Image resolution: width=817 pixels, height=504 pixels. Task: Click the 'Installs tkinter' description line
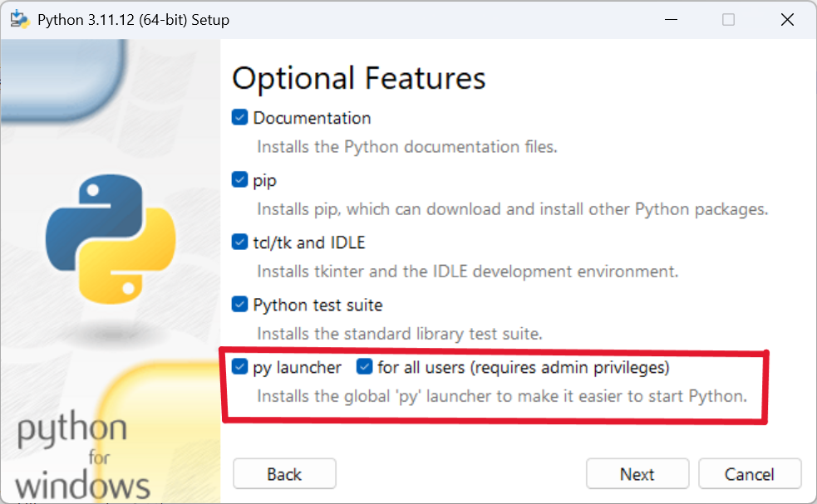click(467, 272)
